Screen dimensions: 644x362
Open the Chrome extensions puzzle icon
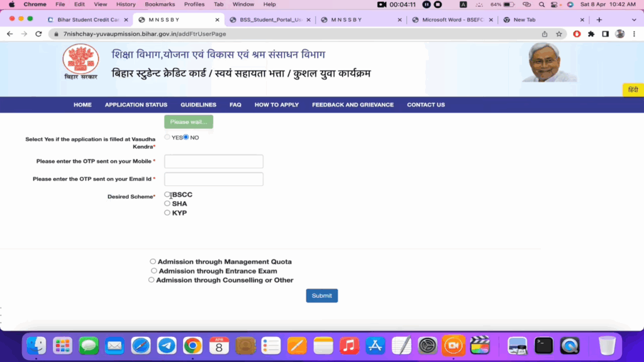click(x=591, y=34)
